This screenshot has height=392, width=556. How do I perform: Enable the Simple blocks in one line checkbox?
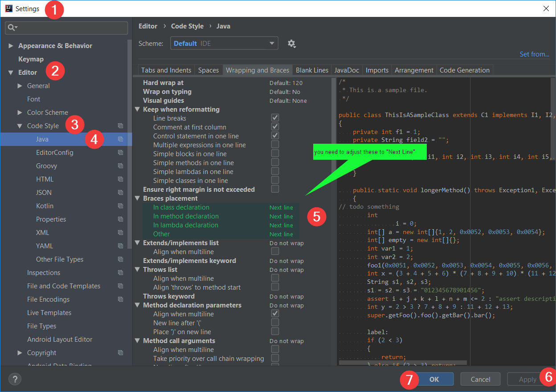point(275,154)
